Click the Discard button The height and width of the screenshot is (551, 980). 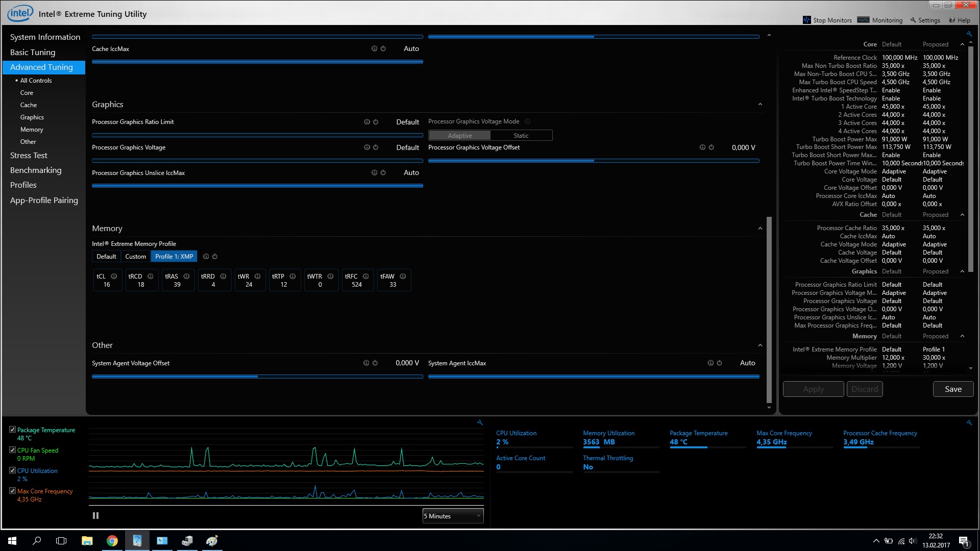click(865, 389)
